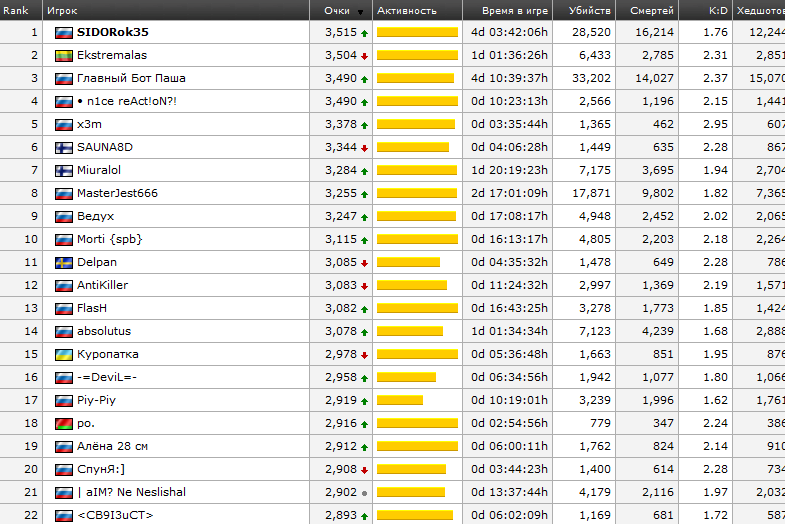Click the sort arrow in the Очки header

[x=360, y=11]
